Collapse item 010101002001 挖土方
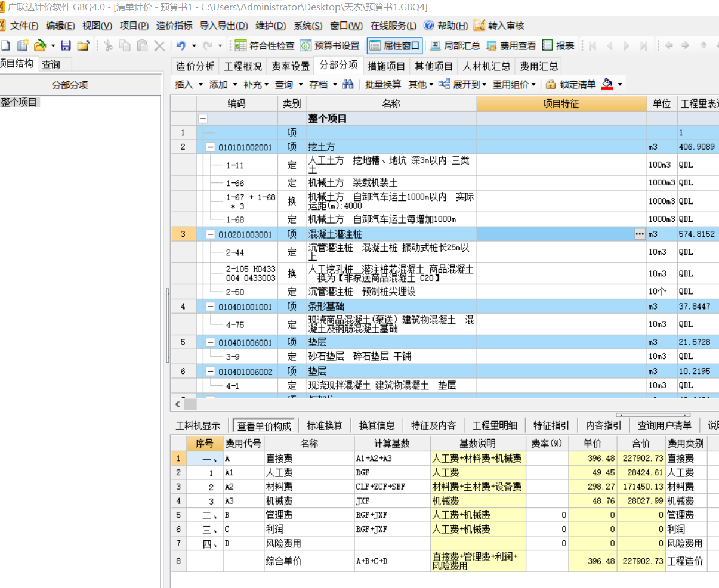719x588 pixels. point(210,147)
